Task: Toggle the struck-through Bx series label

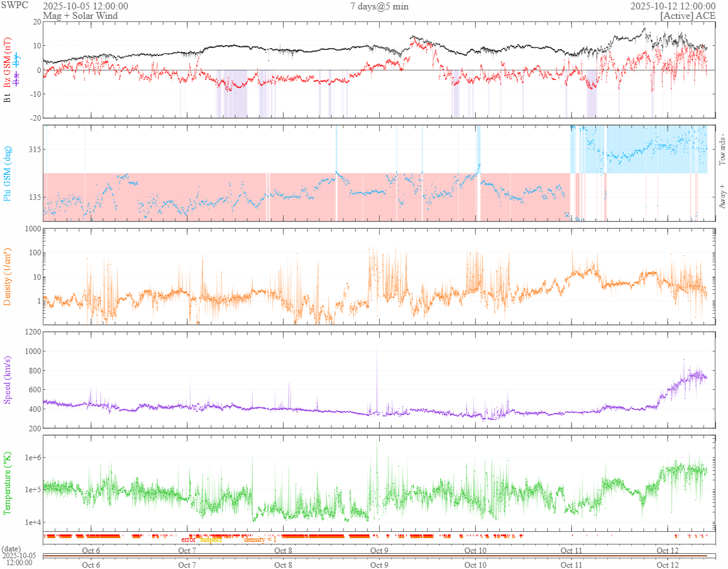Action: point(17,78)
